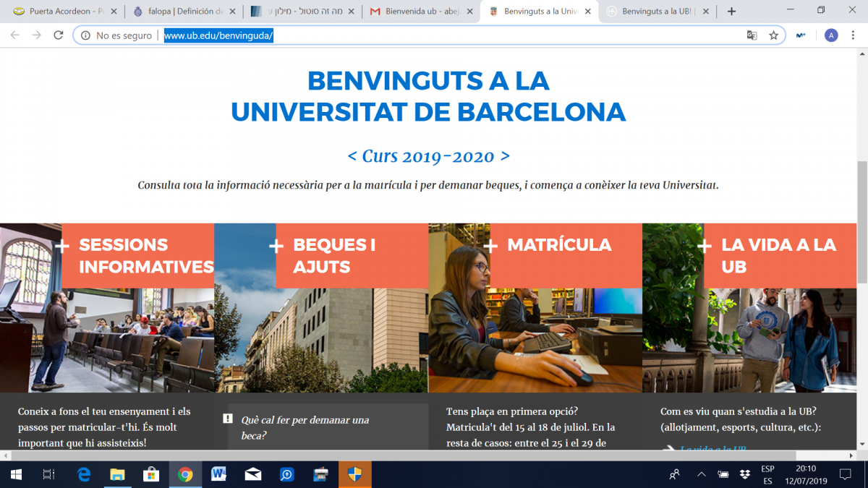Viewport: 868px width, 488px height.
Task: Click the 'Benvinguts a la Universitat de Barcelona' title
Action: (428, 96)
